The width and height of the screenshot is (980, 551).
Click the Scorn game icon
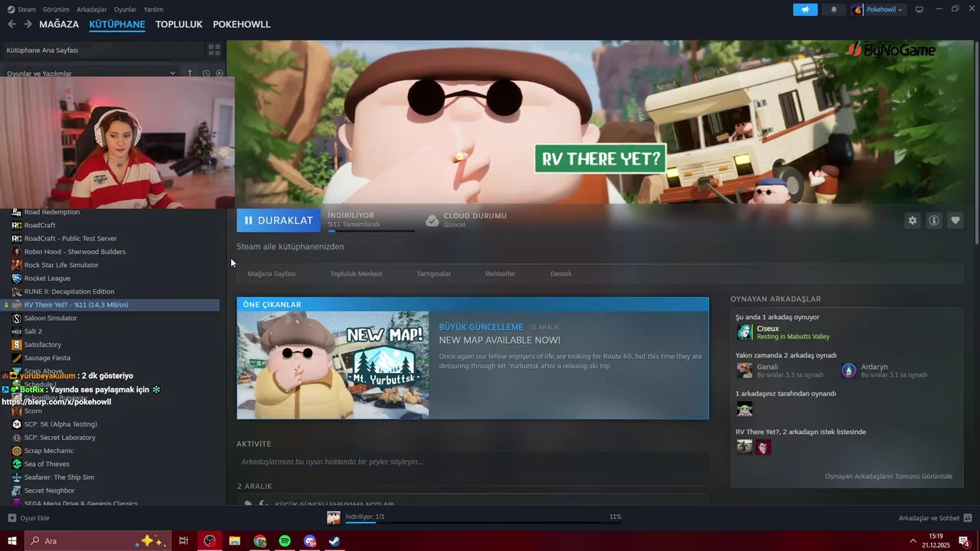(x=17, y=411)
